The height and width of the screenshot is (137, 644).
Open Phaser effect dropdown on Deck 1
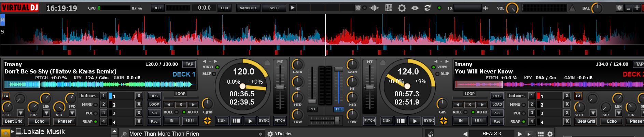[72, 113]
